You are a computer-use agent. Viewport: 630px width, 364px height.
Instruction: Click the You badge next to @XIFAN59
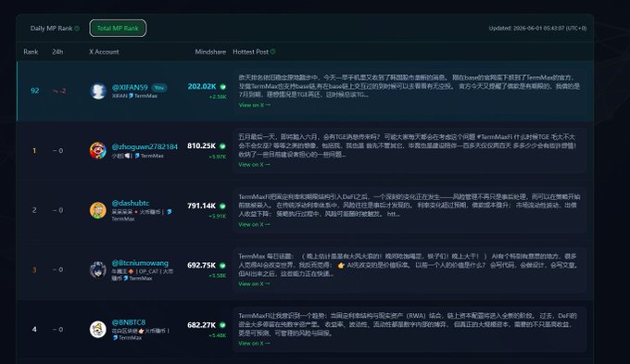[x=159, y=88]
